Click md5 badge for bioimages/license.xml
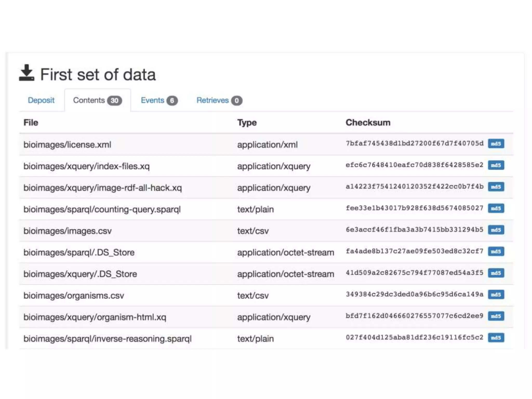Screen dimensions: 532x399 tap(496, 144)
